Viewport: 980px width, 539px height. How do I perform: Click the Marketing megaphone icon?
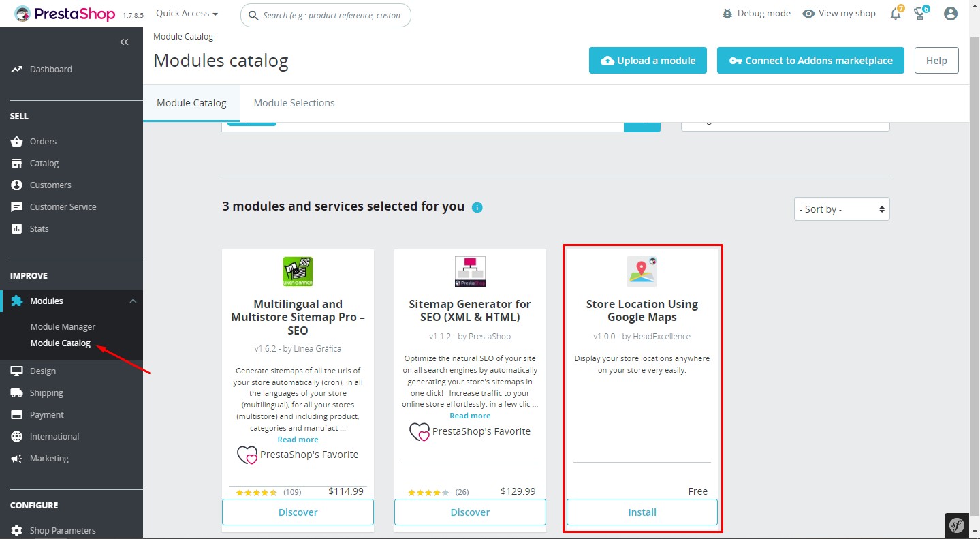(17, 458)
